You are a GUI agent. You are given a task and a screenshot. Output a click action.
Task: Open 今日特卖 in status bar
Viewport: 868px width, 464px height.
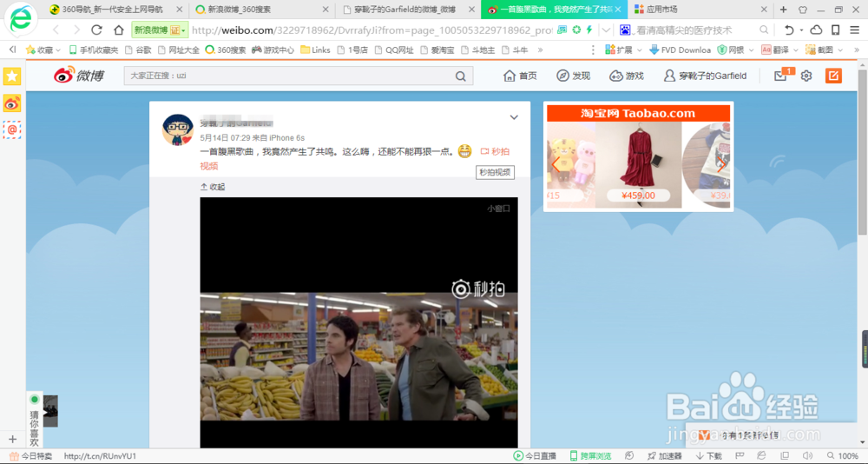tap(31, 455)
